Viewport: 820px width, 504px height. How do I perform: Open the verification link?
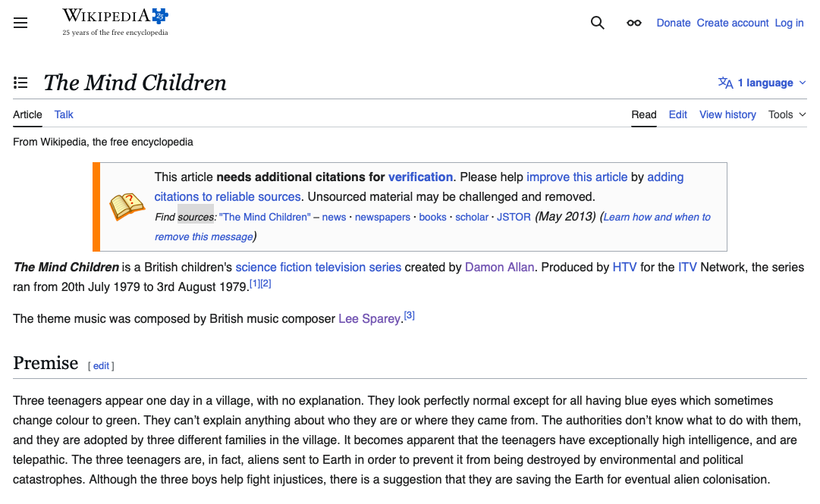pos(420,177)
